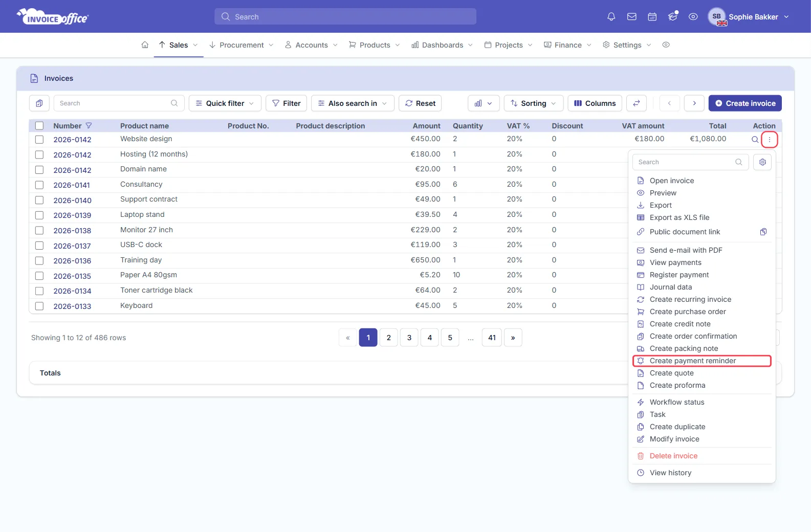
Task: Click the swap arrows icon button in toolbar
Action: [637, 103]
